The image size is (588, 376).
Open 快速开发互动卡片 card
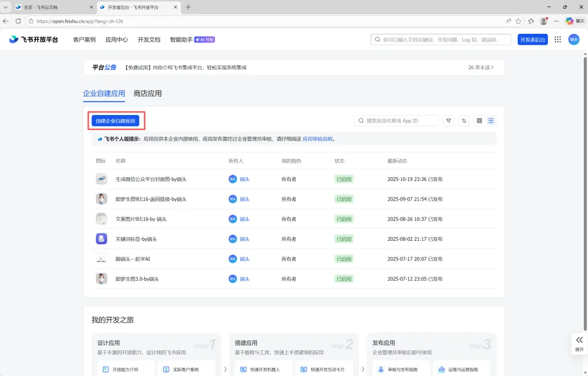tap(324, 368)
